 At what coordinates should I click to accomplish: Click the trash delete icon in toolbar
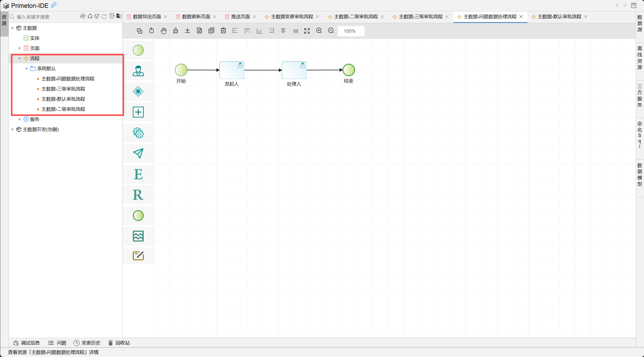click(x=223, y=31)
